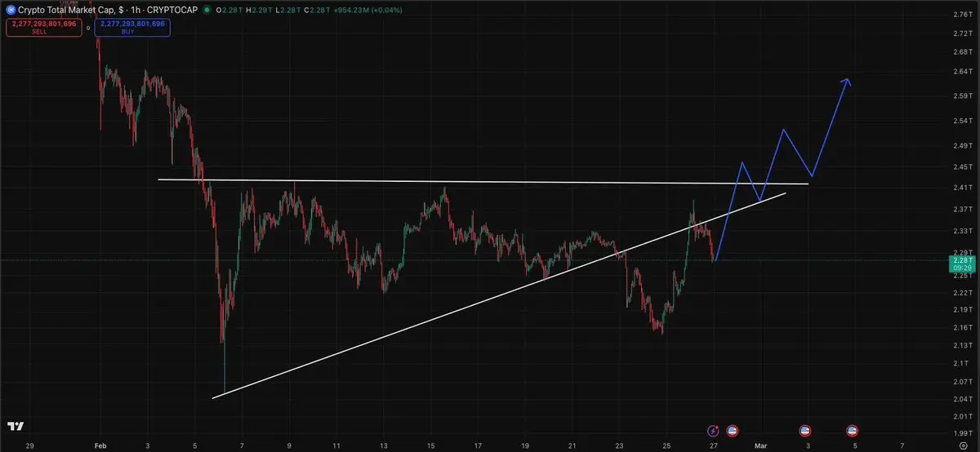
Task: Click the green market status dot
Action: pos(207,9)
